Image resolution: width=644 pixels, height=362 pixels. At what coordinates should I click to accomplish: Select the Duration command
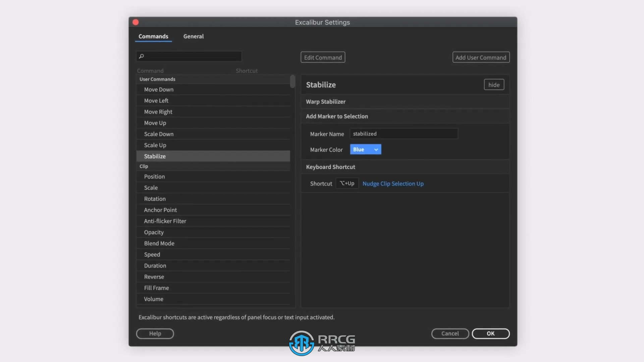pyautogui.click(x=213, y=265)
